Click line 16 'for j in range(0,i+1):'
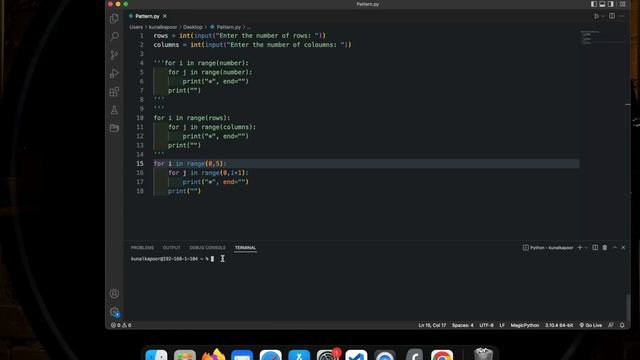This screenshot has height=360, width=640. point(208,173)
